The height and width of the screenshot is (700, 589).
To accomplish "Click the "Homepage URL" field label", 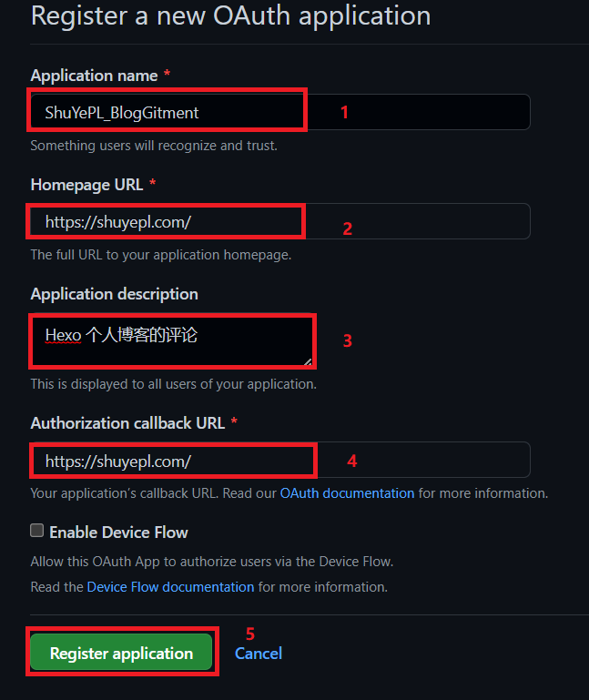I will (86, 185).
